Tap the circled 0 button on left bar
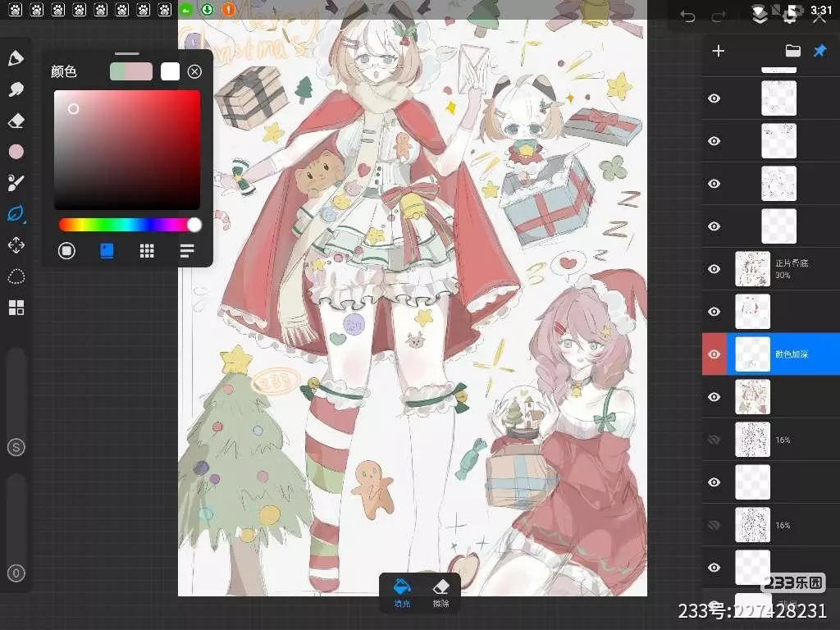The height and width of the screenshot is (630, 840). tap(16, 573)
